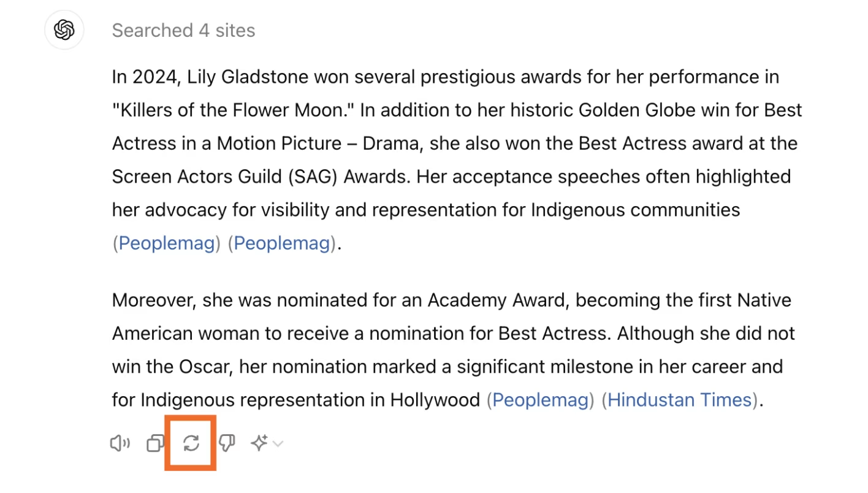This screenshot has width=868, height=493.
Task: Copy the response using the copy icon
Action: (156, 443)
